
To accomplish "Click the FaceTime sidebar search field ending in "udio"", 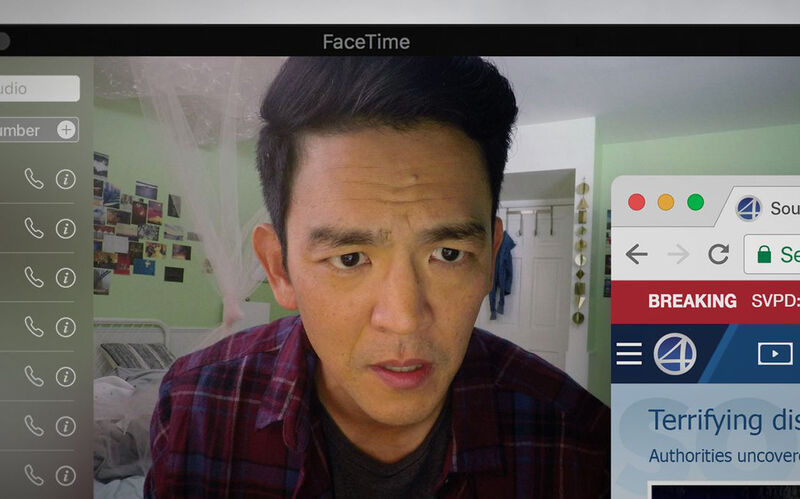I will [39, 88].
